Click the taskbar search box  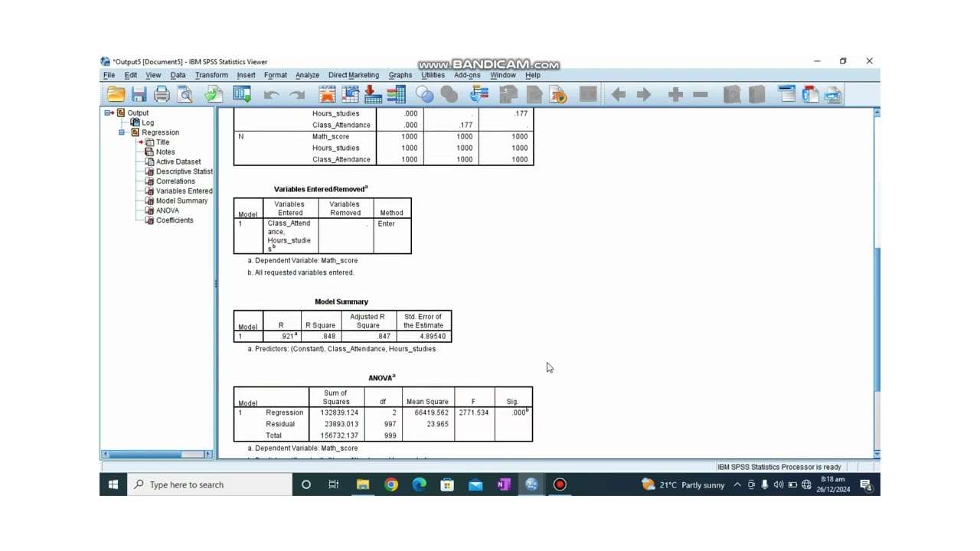point(209,484)
